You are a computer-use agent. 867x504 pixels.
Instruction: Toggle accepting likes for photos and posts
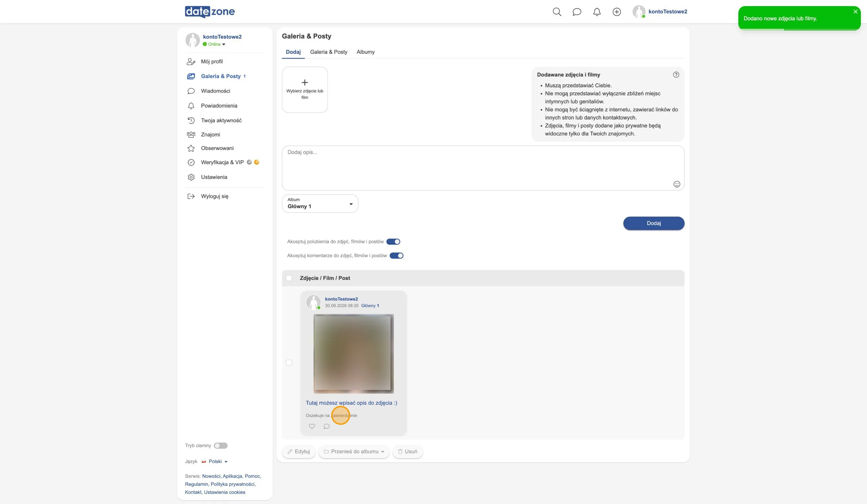(x=393, y=241)
